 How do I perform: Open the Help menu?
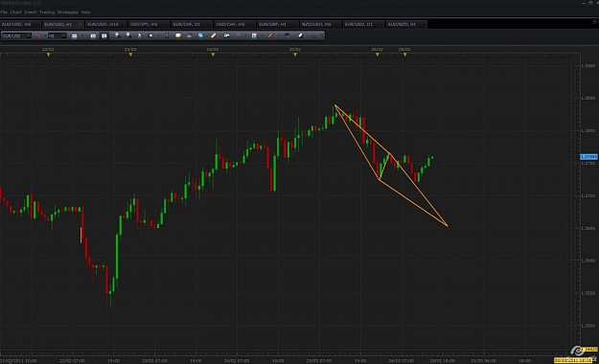tap(85, 12)
